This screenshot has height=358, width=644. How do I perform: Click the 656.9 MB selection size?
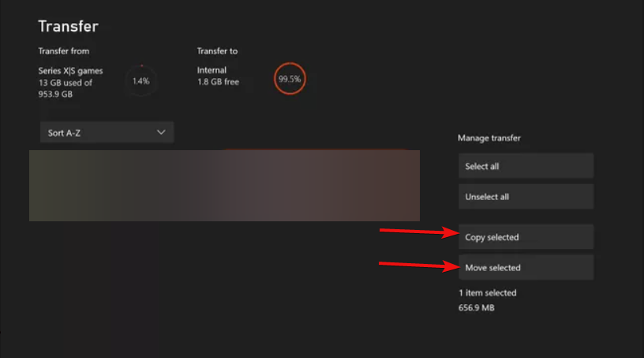(477, 307)
